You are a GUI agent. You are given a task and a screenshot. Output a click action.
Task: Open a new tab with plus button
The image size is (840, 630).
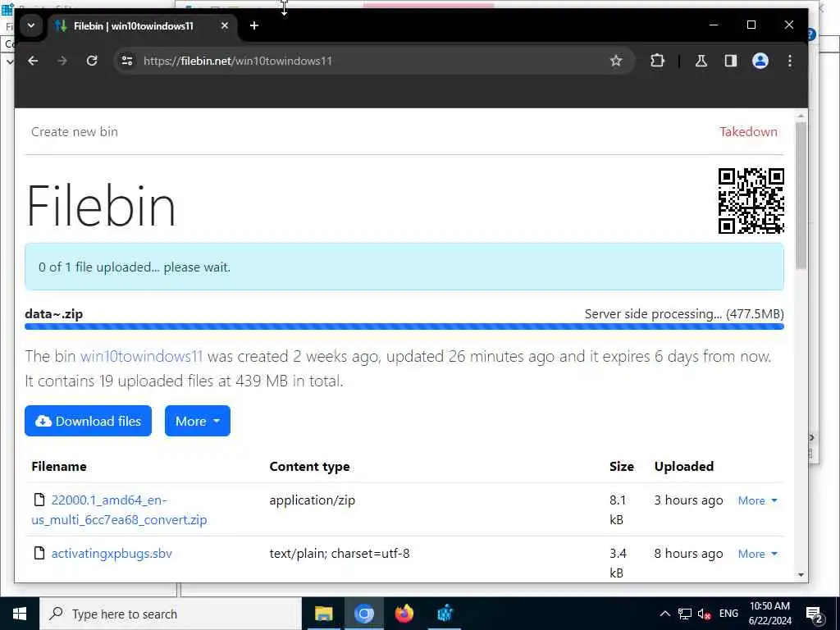254,25
